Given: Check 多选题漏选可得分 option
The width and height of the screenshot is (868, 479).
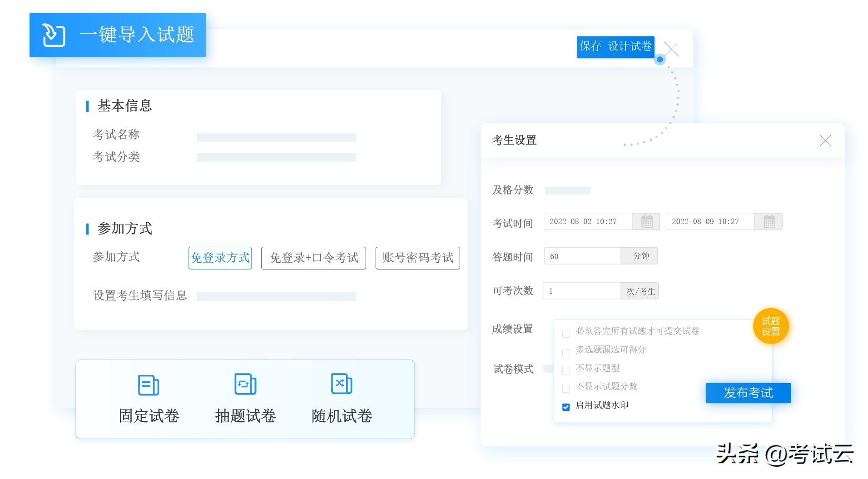Looking at the screenshot, I should click(x=565, y=353).
